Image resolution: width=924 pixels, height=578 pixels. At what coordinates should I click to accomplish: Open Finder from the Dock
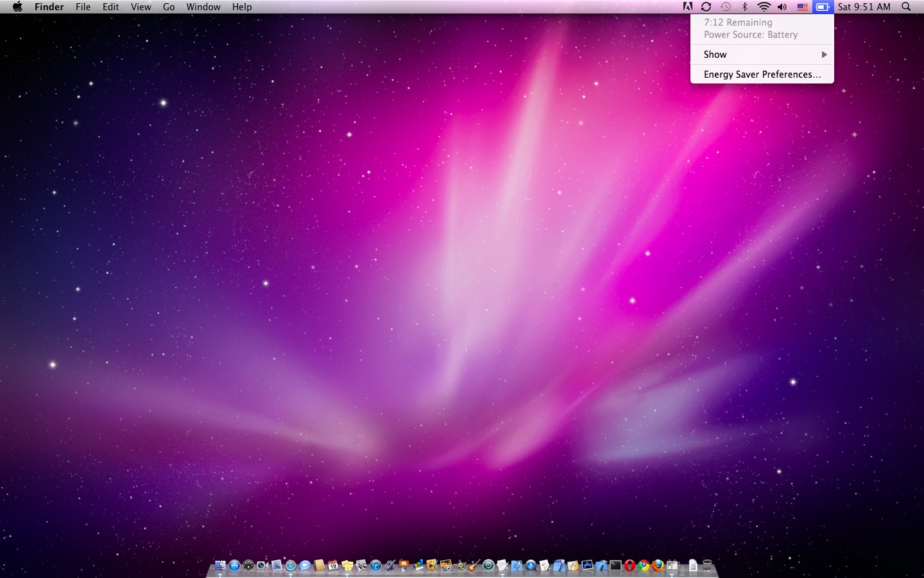[221, 565]
